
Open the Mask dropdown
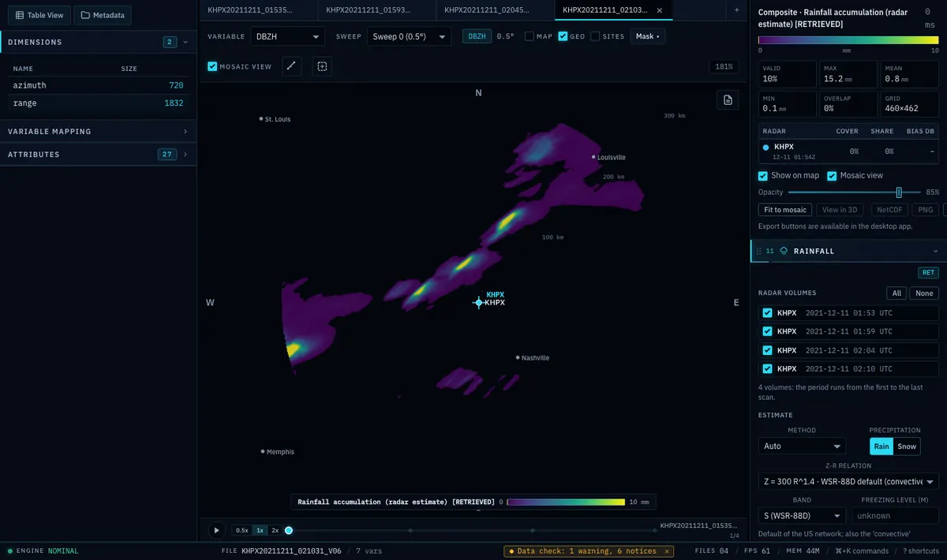point(647,36)
